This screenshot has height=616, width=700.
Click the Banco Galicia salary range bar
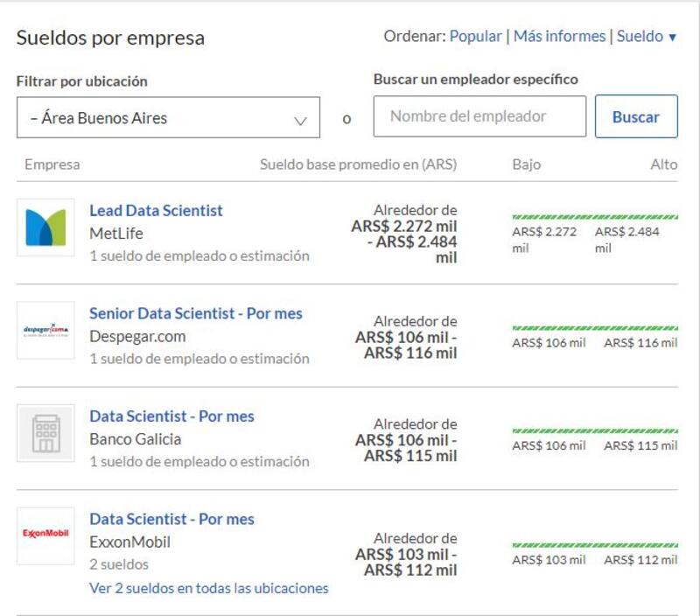tap(594, 430)
